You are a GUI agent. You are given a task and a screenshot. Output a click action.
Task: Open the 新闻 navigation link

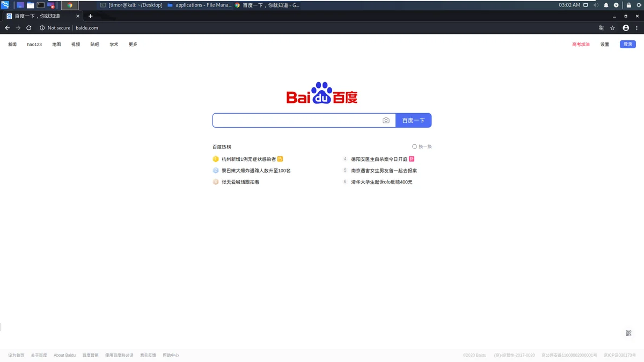coord(12,45)
